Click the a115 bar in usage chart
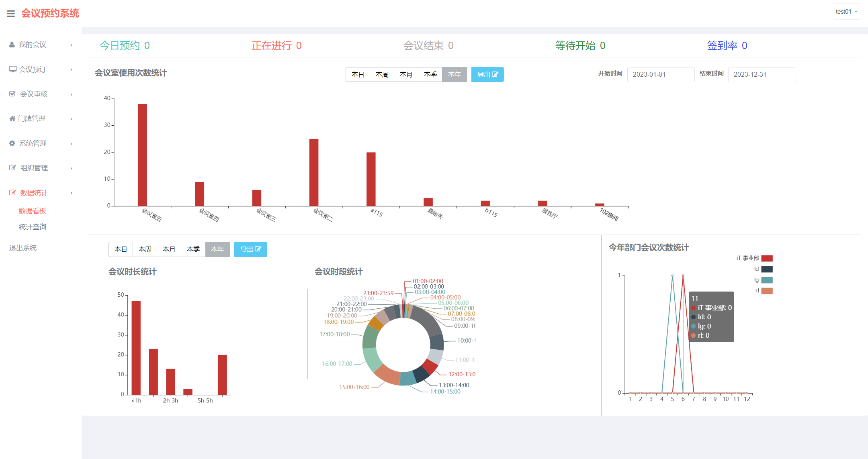868x459 pixels. click(x=371, y=179)
